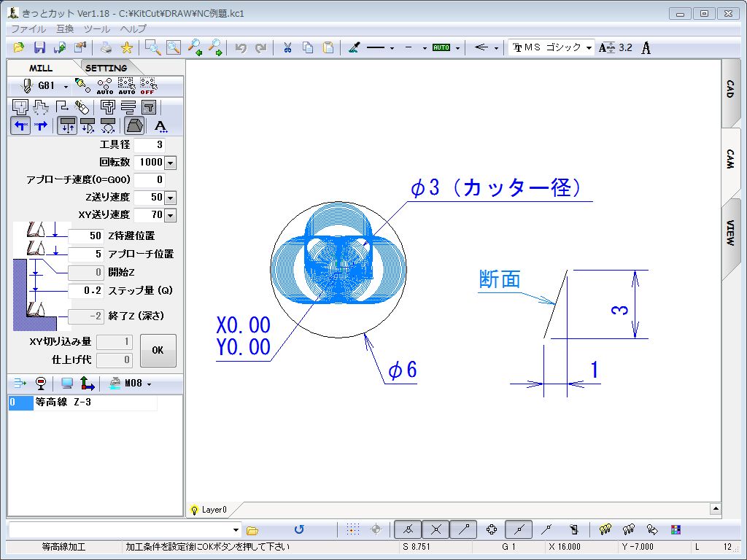Click the scissors cut icon
Image resolution: width=747 pixels, height=560 pixels.
287,47
